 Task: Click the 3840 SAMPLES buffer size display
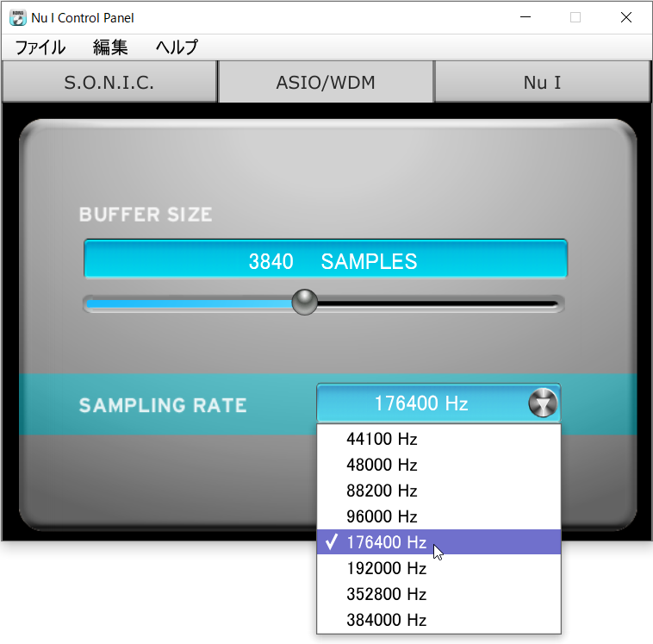click(326, 259)
